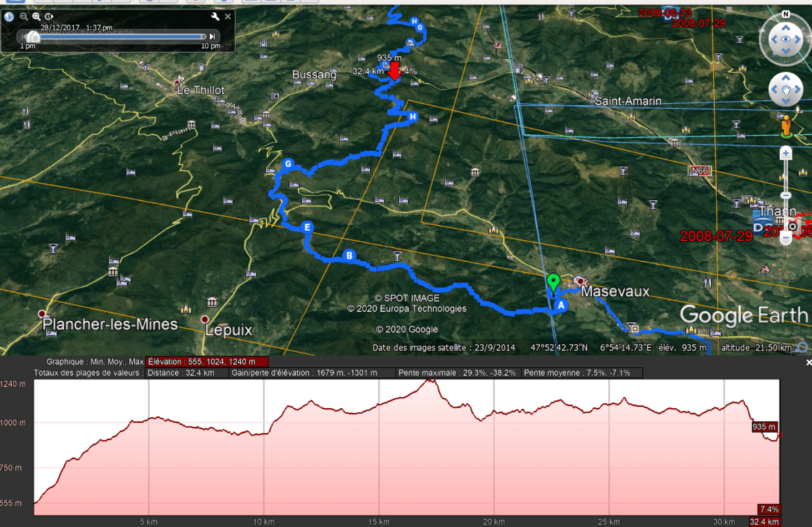This screenshot has height=527, width=812.
Task: Zoom out the time slider range
Action: (x=24, y=17)
